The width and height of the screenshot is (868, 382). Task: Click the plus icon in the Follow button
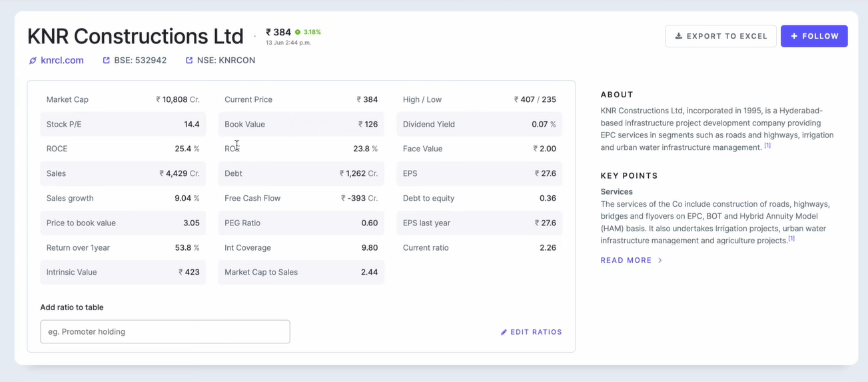794,36
